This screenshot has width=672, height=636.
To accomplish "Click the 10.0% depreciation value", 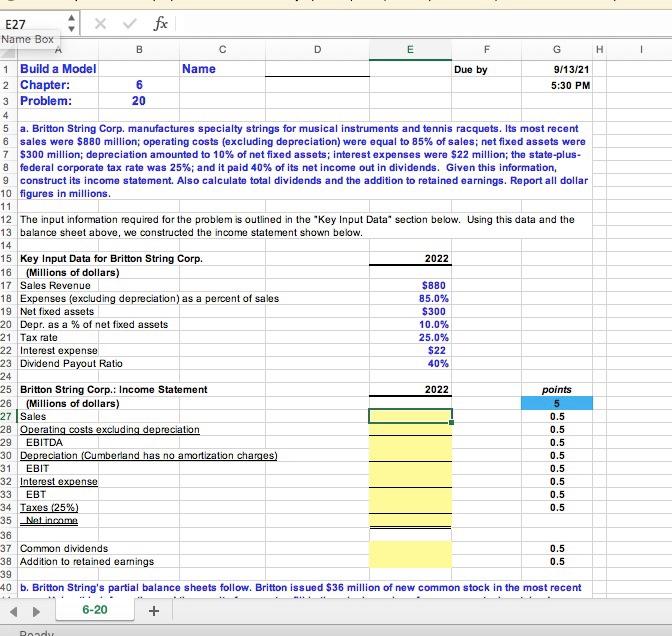I will pyautogui.click(x=434, y=324).
